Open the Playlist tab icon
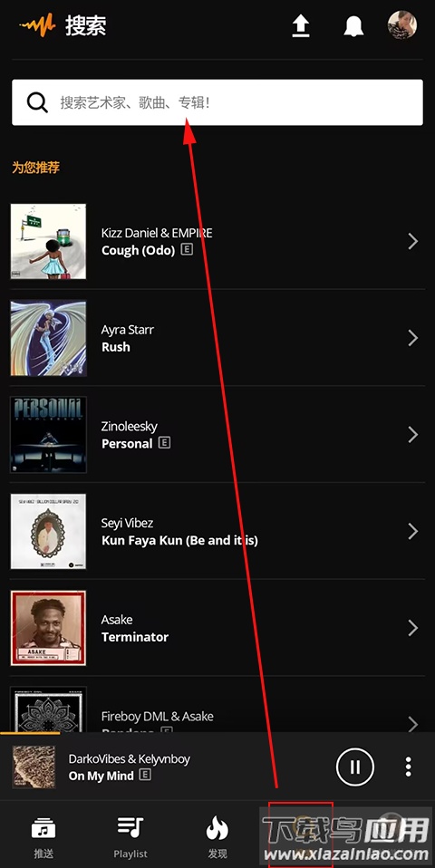The image size is (435, 868). [130, 827]
